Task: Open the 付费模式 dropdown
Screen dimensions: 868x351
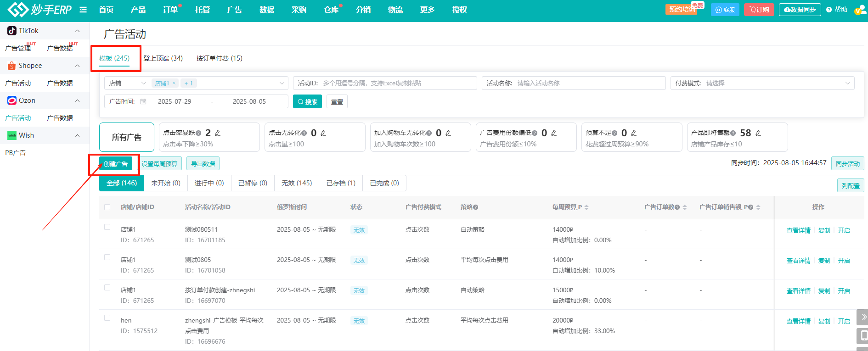Action: [x=762, y=83]
